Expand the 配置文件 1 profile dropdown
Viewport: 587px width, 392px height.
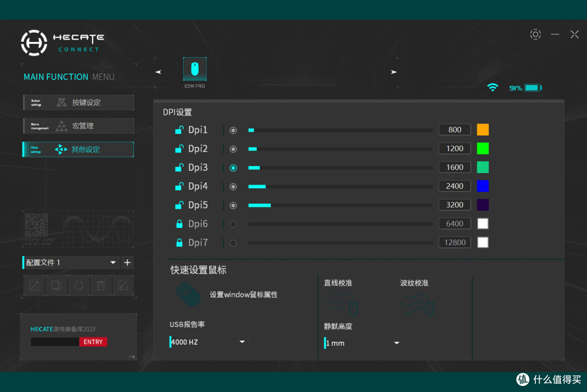[71, 263]
